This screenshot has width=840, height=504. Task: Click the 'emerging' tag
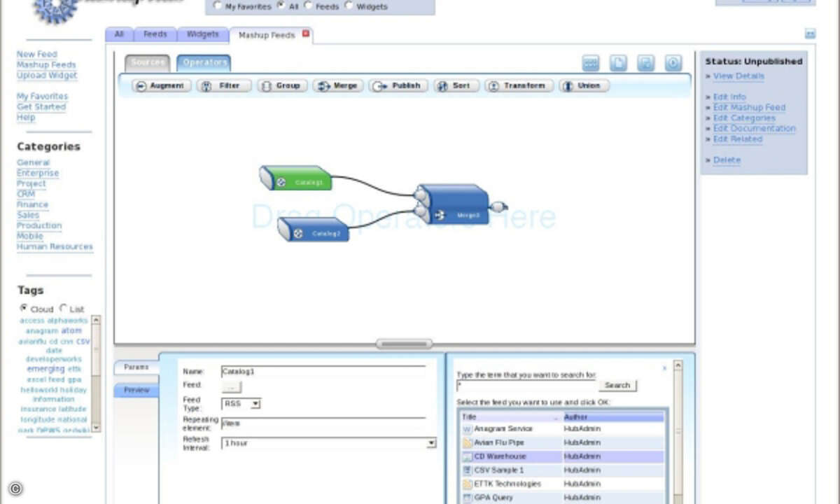click(45, 369)
